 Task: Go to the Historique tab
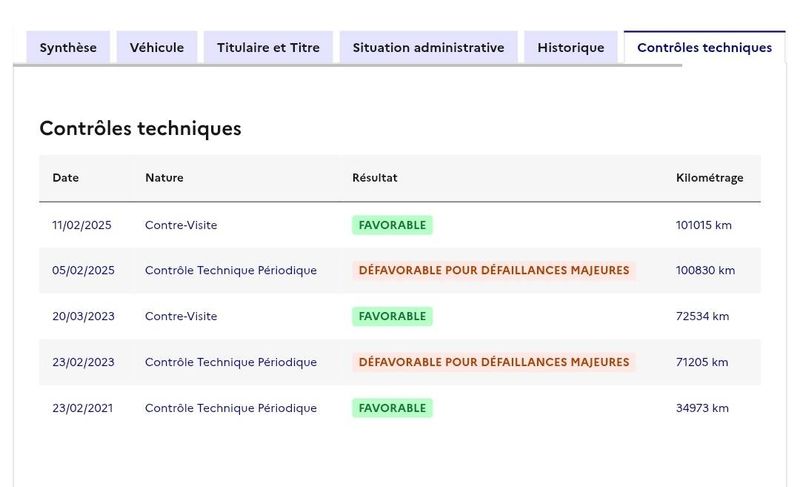tap(571, 47)
